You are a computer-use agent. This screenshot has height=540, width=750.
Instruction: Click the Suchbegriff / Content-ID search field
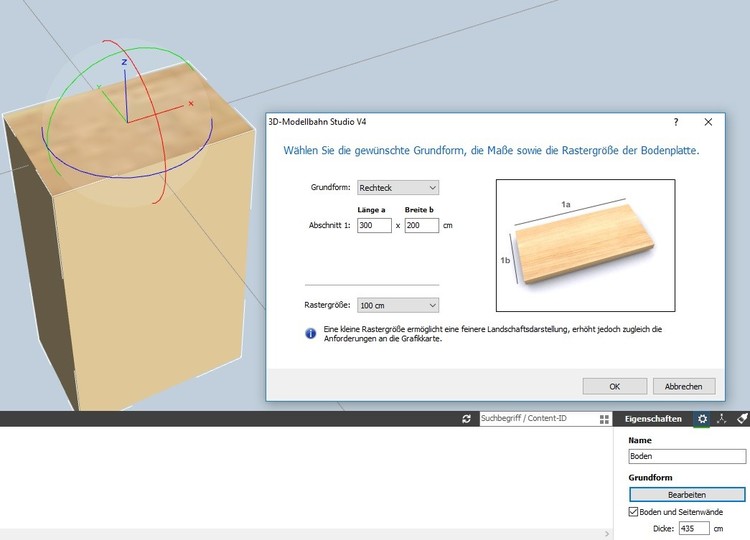click(x=538, y=419)
